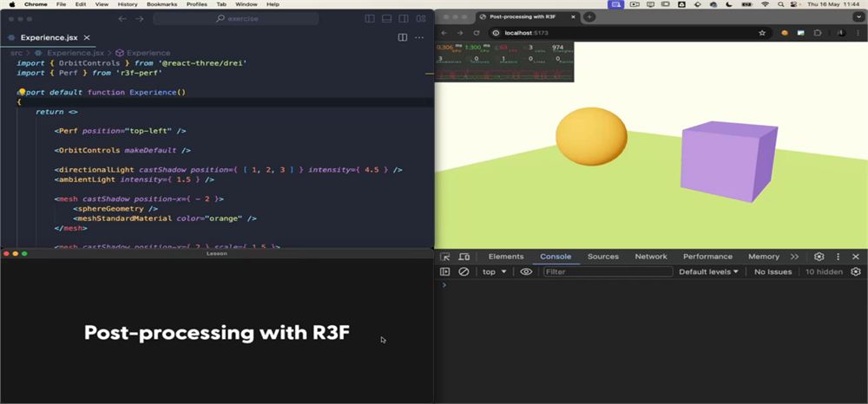Viewport: 868px width, 404px height.
Task: Open the Sources tab
Action: (x=603, y=257)
